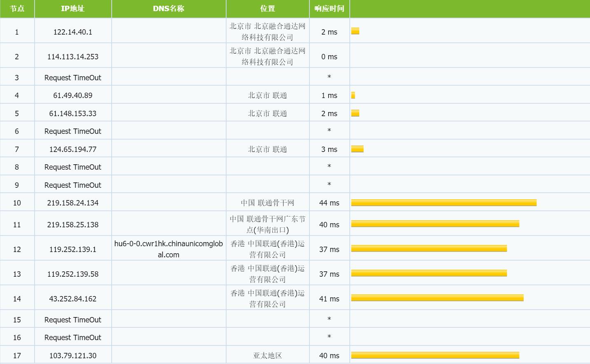Select IP address 124.65.194.77

(73, 149)
